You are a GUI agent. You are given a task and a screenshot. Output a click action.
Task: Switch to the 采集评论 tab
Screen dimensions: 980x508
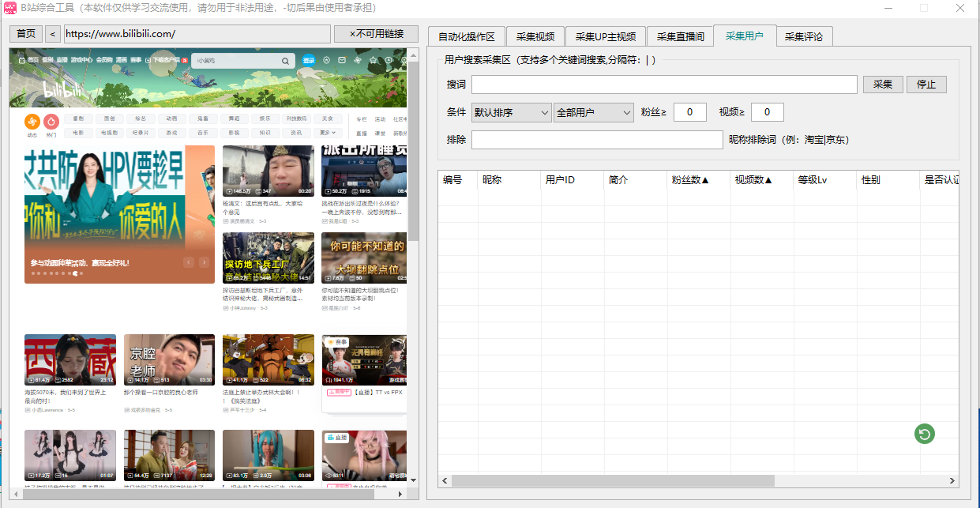(804, 36)
